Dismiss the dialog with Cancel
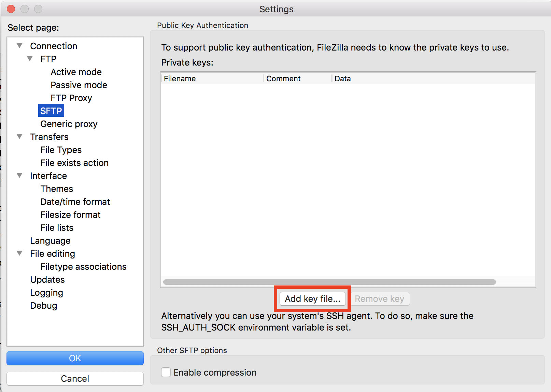Viewport: 551px width, 392px height. tap(75, 378)
